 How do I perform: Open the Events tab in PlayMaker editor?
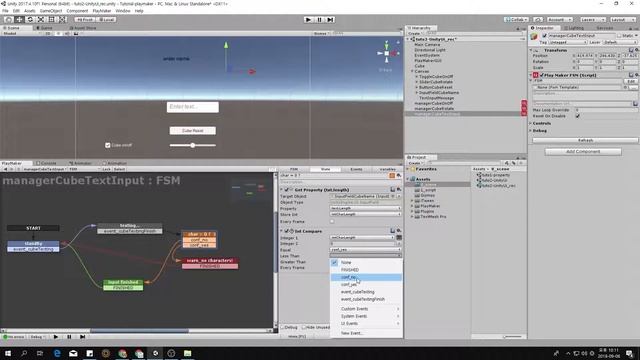tap(356, 169)
